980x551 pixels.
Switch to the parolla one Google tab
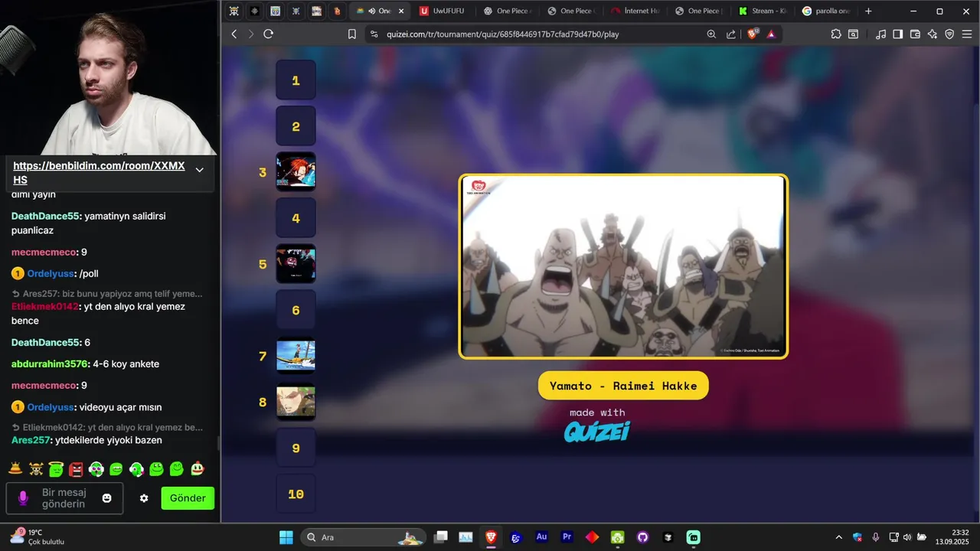(x=826, y=11)
